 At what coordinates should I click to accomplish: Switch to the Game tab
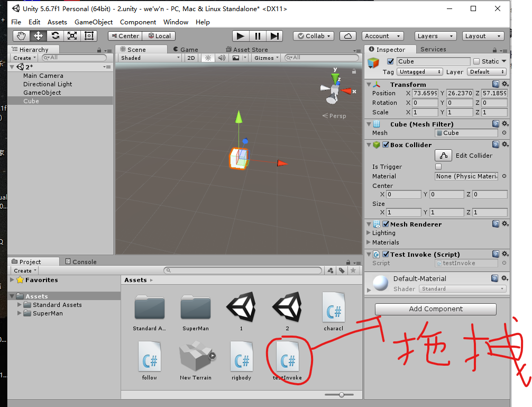tap(186, 50)
